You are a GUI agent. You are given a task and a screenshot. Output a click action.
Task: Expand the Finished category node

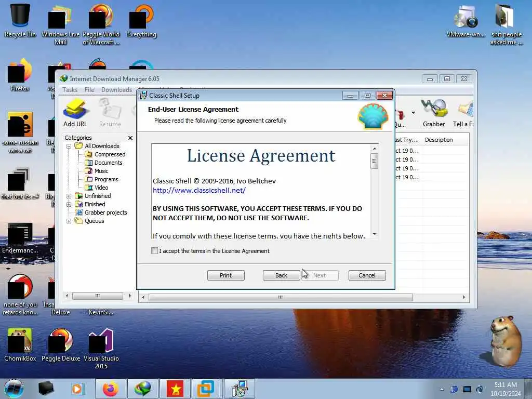click(69, 204)
